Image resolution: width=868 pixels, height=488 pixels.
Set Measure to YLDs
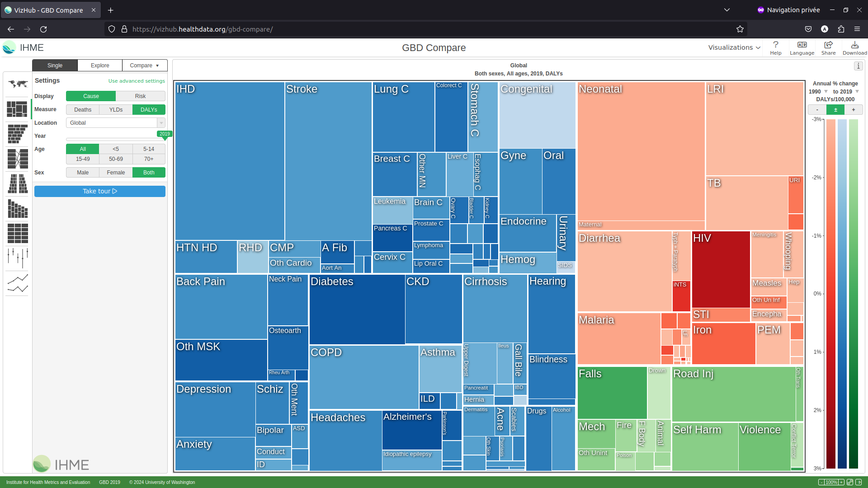(116, 110)
